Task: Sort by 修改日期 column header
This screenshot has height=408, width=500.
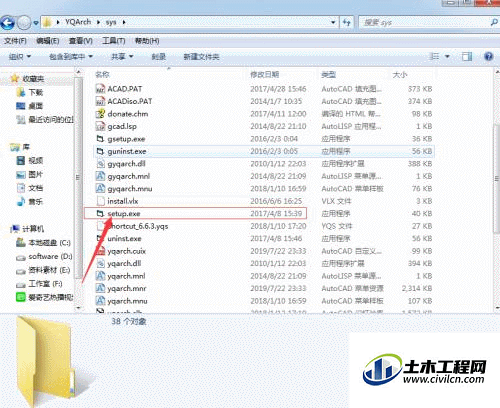Action: coord(265,74)
